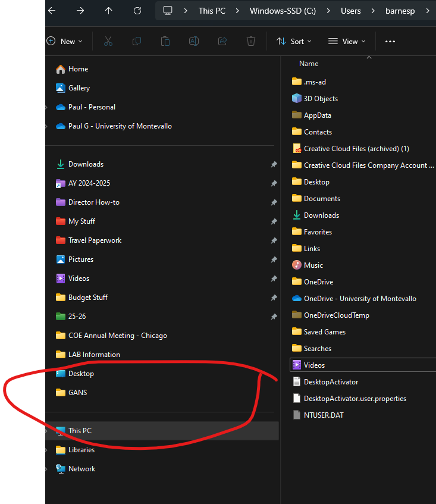
Task: Refresh the current folder view
Action: click(x=137, y=11)
